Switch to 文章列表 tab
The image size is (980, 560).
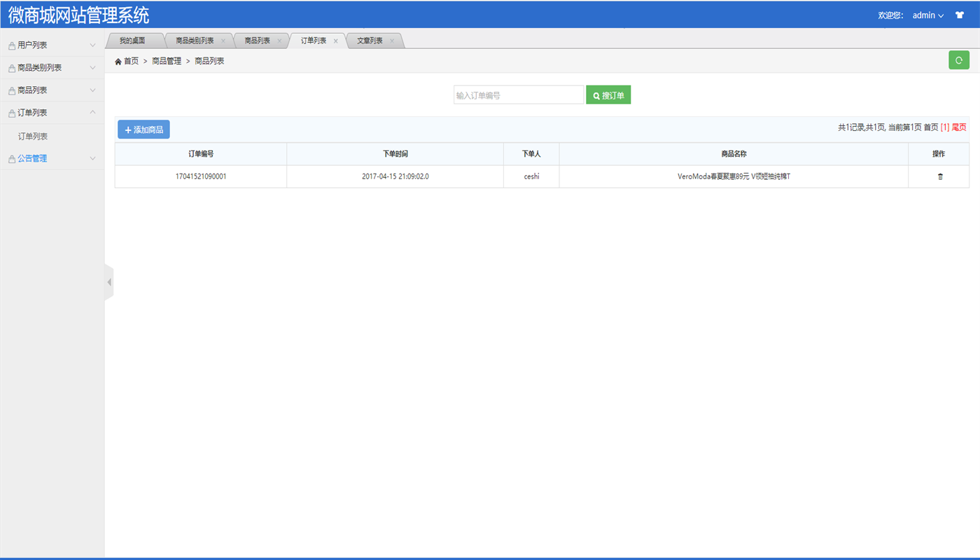370,41
